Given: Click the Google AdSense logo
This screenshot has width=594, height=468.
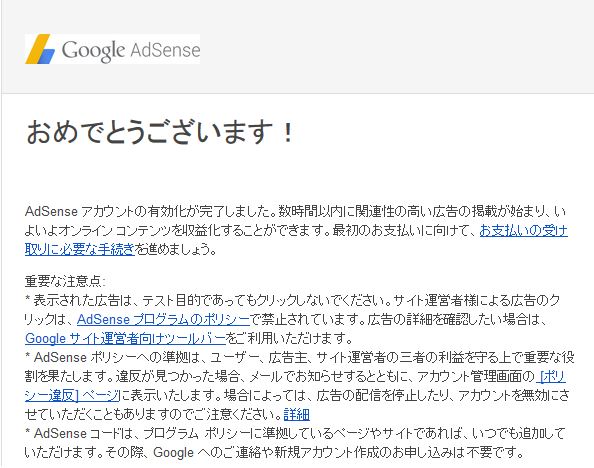Looking at the screenshot, I should point(113,49).
